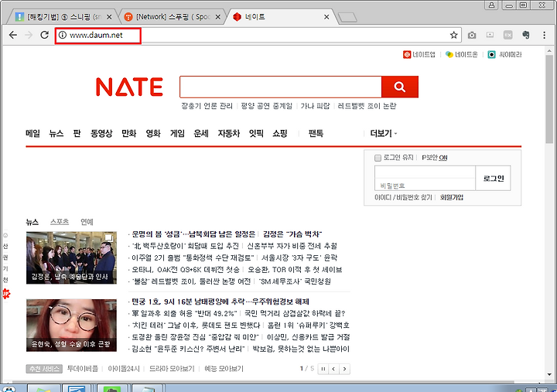Screen dimensions: 557x392
Task: Click the 로그인 button
Action: click(493, 179)
